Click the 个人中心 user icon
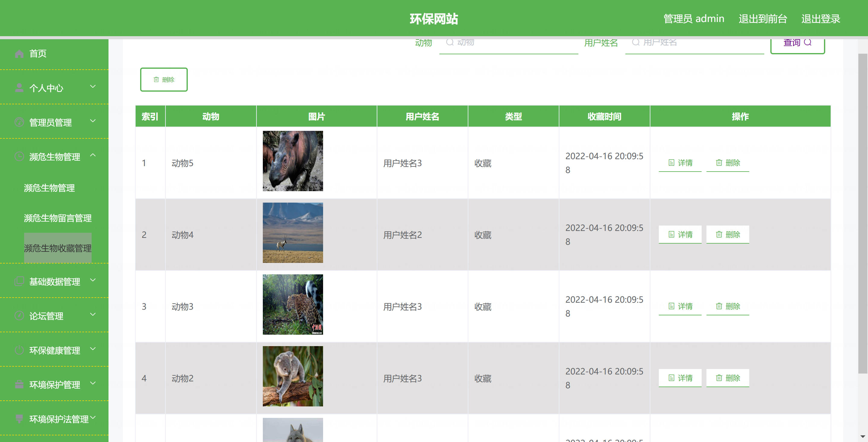 19,88
